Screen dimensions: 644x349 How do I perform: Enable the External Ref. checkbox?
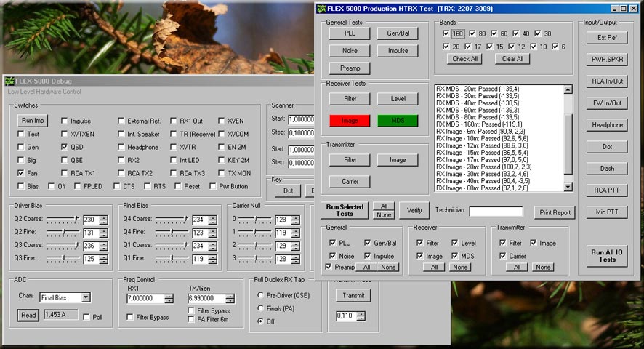[x=121, y=121]
